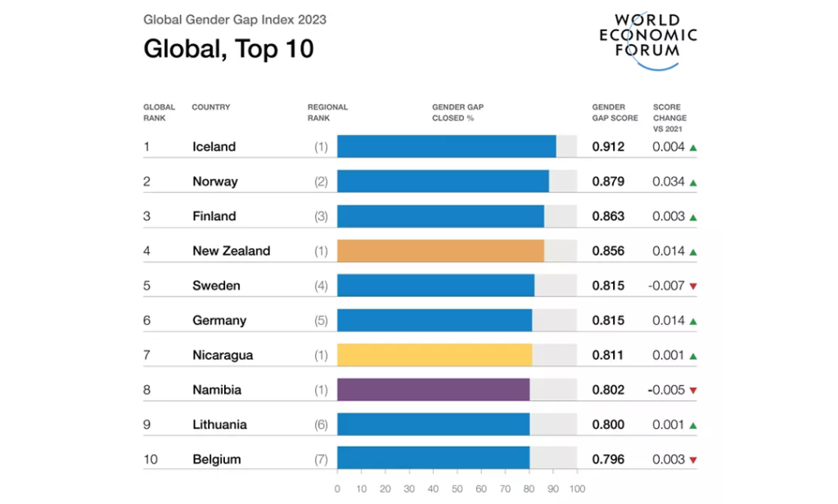
Task: Click the green up arrow beside Iceland's score
Action: click(694, 146)
